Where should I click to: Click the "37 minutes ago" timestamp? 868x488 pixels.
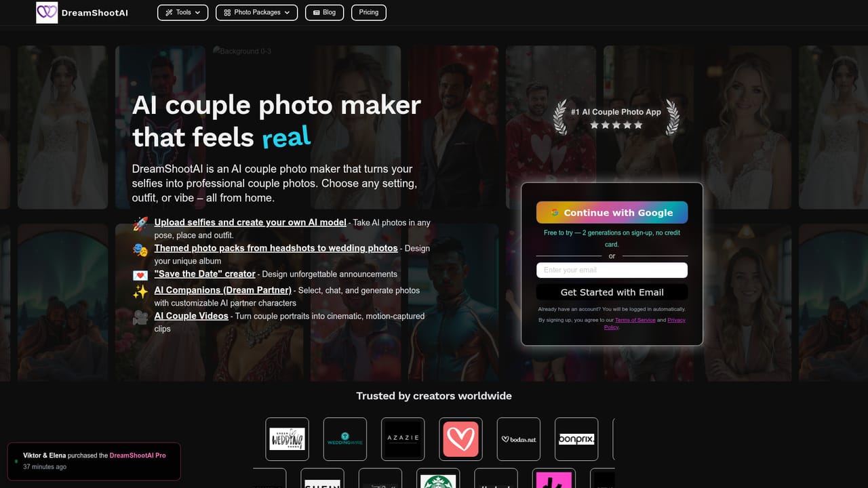pyautogui.click(x=45, y=467)
